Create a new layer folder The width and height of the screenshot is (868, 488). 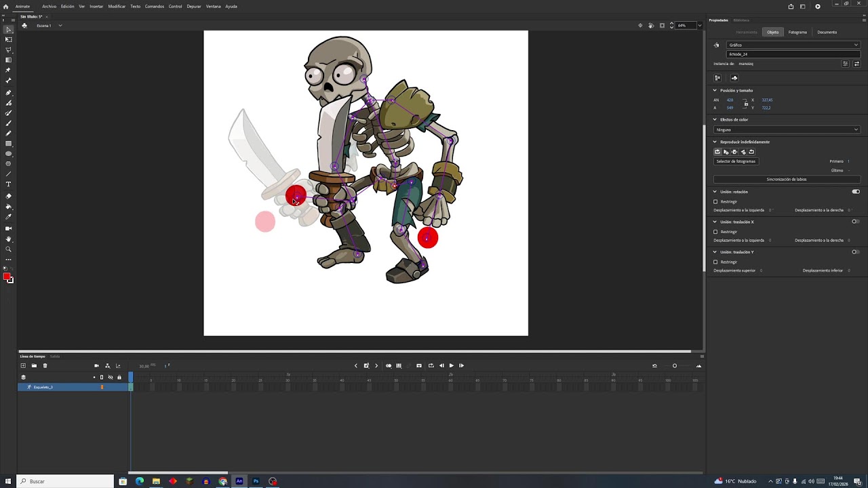[x=34, y=366]
